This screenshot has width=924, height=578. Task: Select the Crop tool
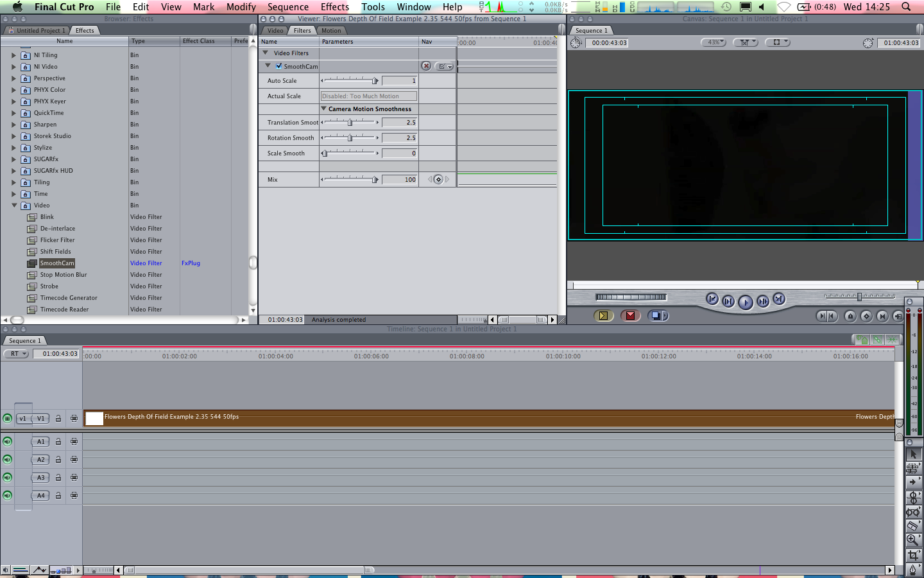(x=913, y=555)
